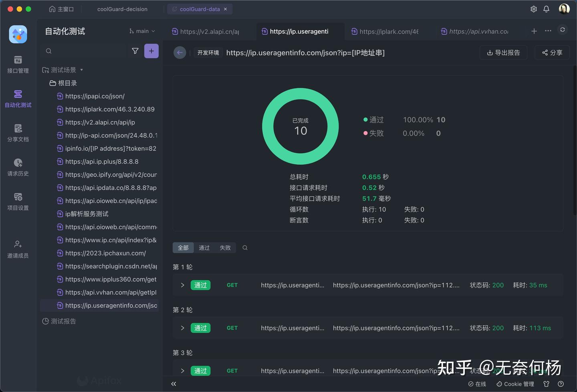Click the right vertical scrollbar
577x392 pixels.
pos(575,140)
